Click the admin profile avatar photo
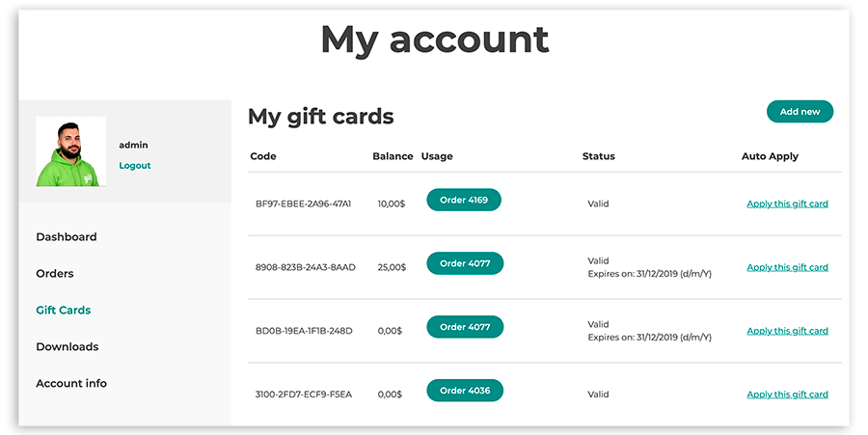Screen dimensions: 868x435 pyautogui.click(x=70, y=151)
